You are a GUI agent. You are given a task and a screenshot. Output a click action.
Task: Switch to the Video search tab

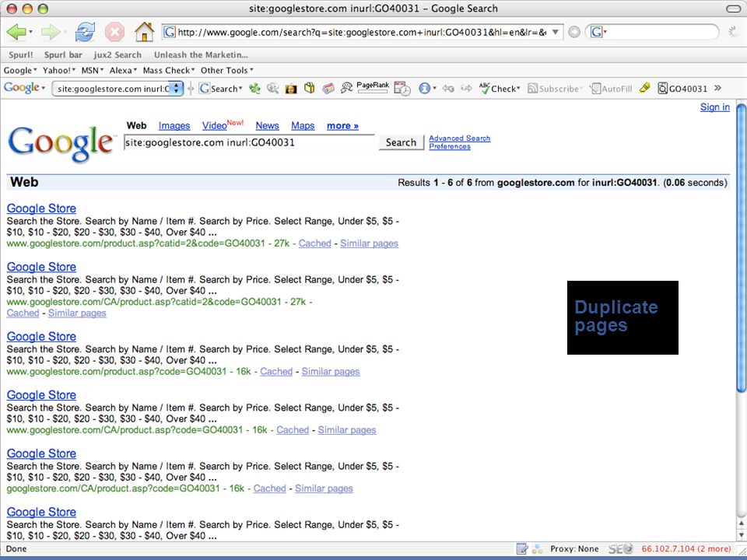tap(215, 126)
